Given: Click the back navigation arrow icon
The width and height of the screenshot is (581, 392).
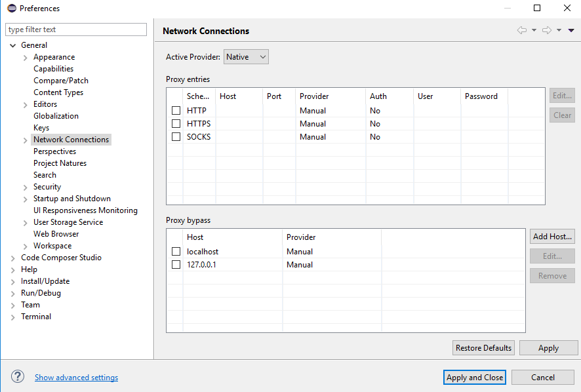Looking at the screenshot, I should pyautogui.click(x=522, y=30).
